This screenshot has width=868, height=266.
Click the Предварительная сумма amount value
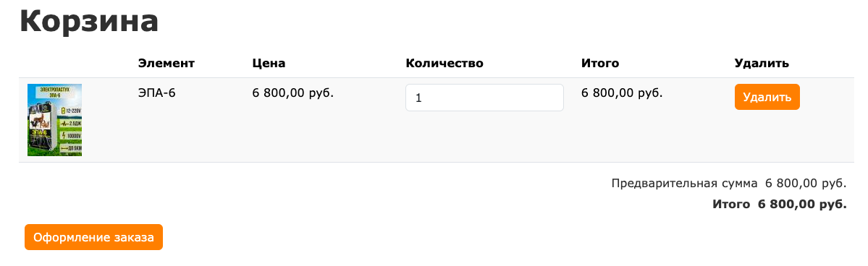click(x=806, y=183)
